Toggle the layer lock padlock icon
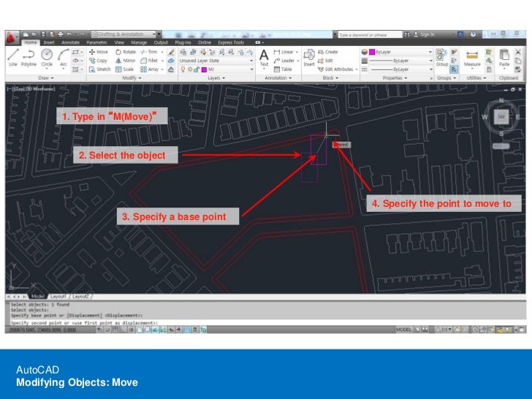The height and width of the screenshot is (399, 532). pos(197,69)
